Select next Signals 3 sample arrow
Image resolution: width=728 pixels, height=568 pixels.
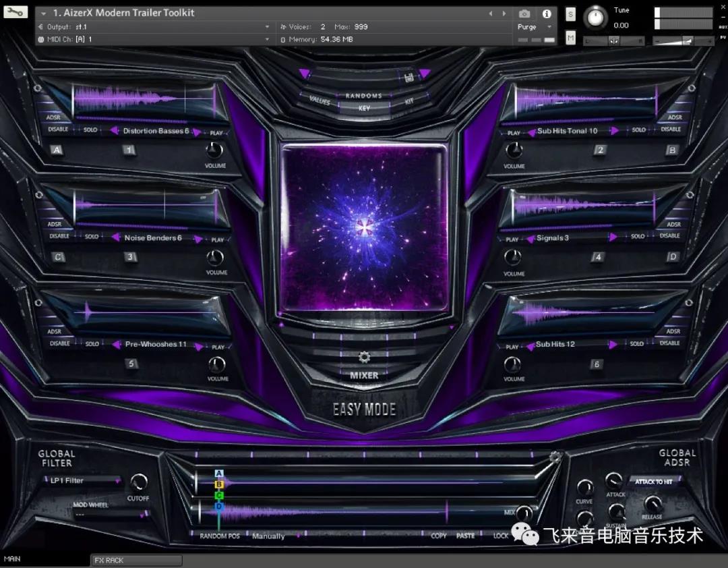(613, 237)
